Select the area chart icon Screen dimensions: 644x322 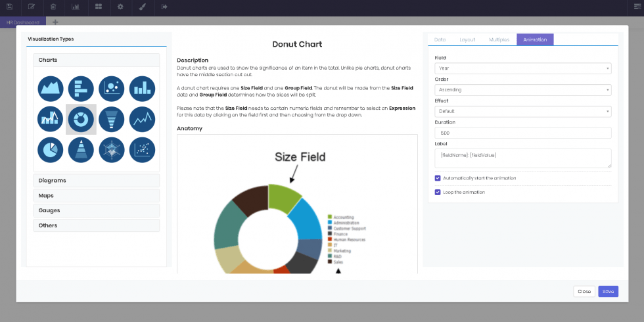[x=51, y=89]
